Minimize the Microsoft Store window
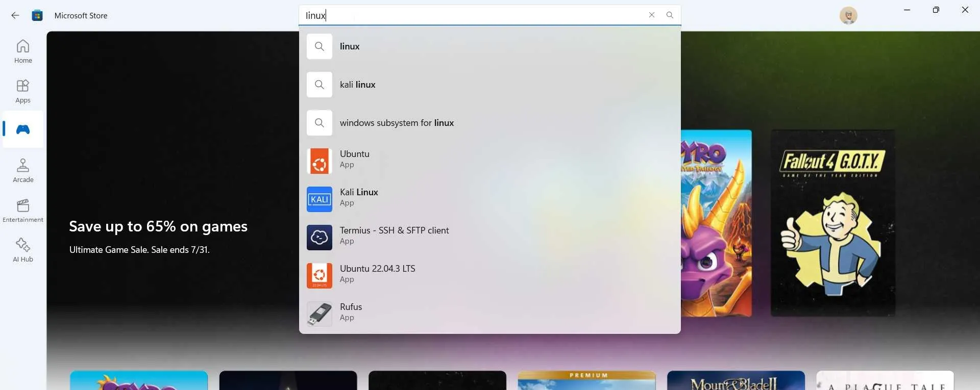Screen dimensions: 980x390 907,10
